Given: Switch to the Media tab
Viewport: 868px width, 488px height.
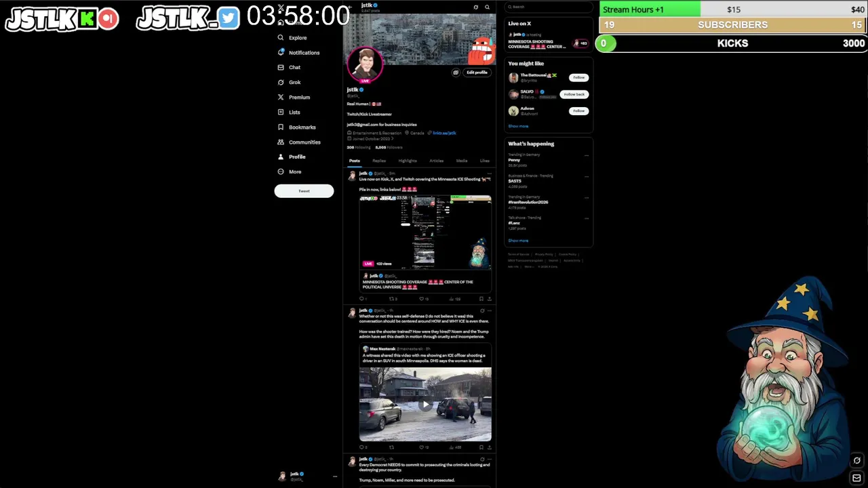Looking at the screenshot, I should coord(462,161).
